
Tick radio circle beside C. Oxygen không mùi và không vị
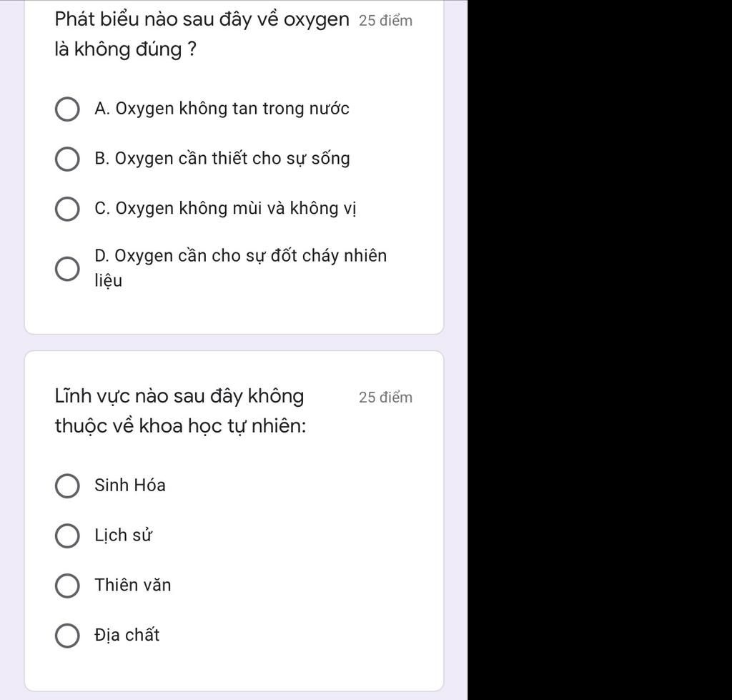pos(67,209)
